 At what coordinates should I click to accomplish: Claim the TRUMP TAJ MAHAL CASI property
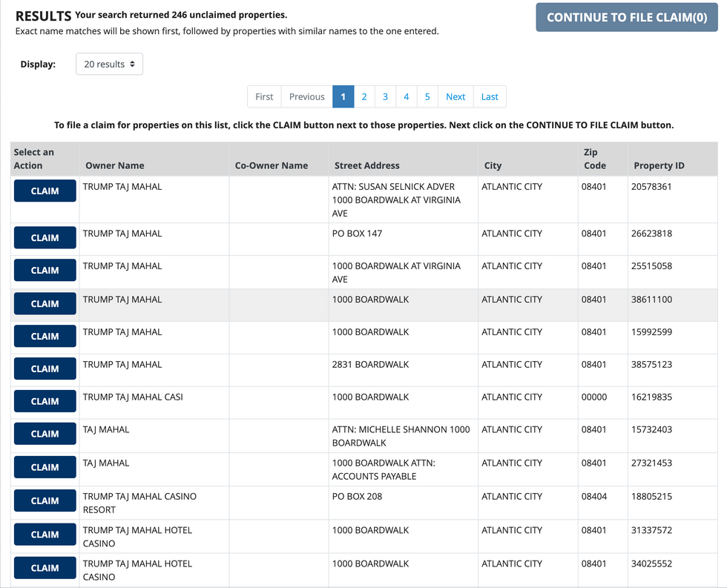click(x=45, y=401)
